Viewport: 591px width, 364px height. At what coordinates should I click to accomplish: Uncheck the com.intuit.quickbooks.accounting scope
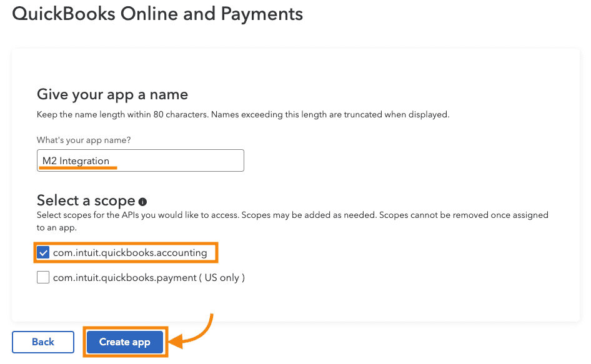[x=43, y=252]
